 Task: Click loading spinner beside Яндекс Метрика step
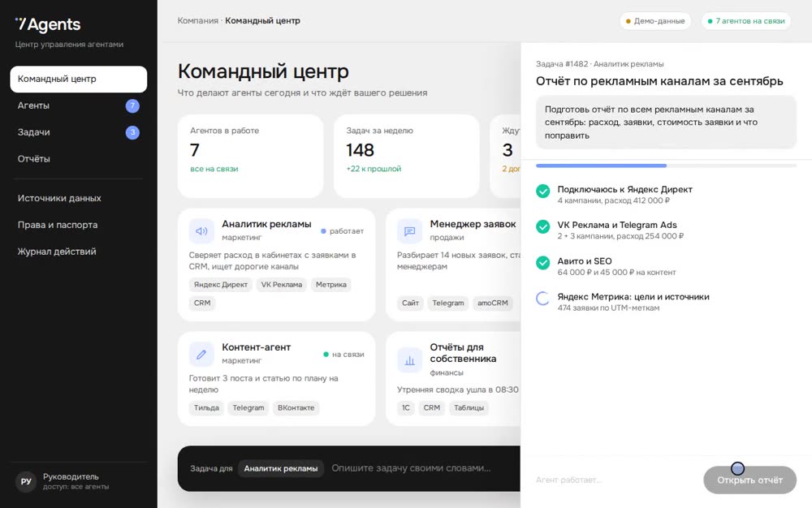pos(542,299)
